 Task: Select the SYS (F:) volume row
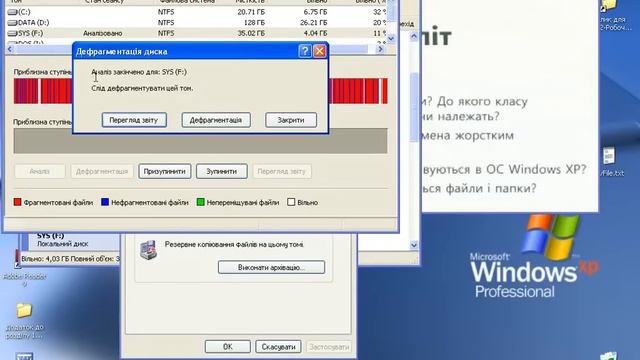click(x=196, y=33)
